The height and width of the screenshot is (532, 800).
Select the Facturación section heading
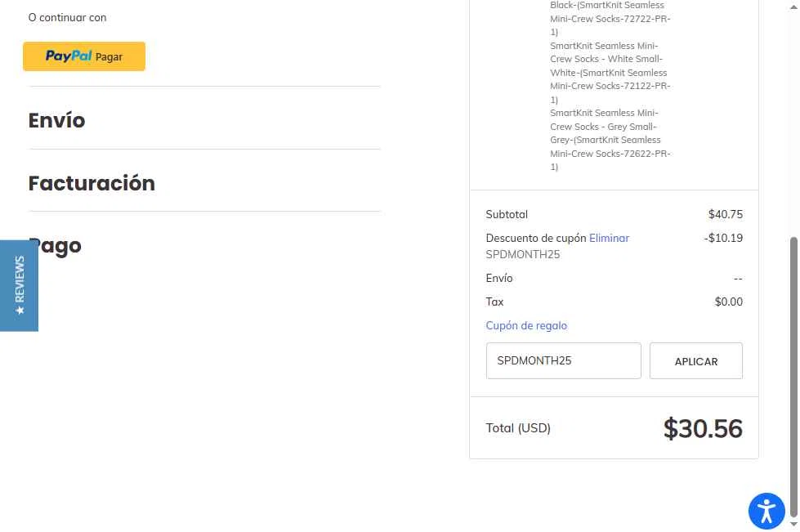tap(92, 183)
